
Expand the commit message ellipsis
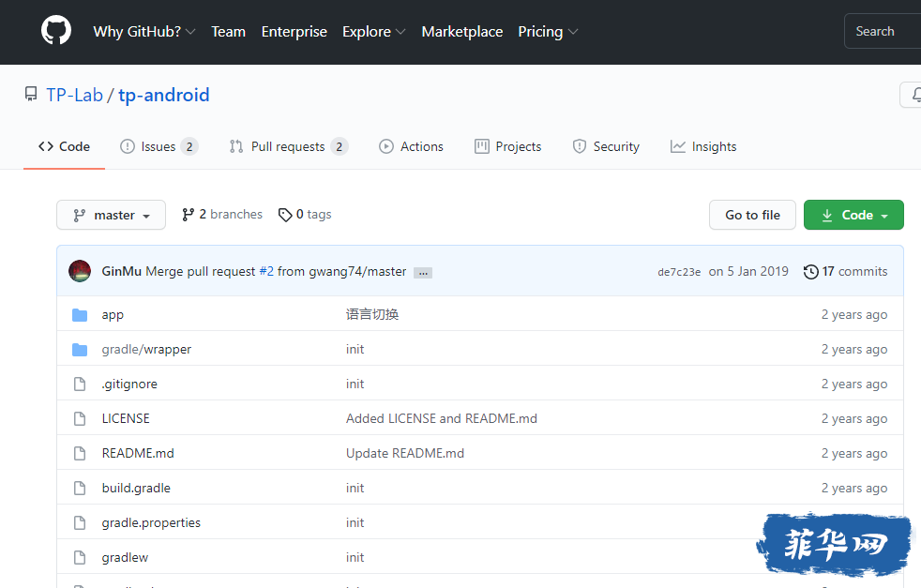coord(423,273)
